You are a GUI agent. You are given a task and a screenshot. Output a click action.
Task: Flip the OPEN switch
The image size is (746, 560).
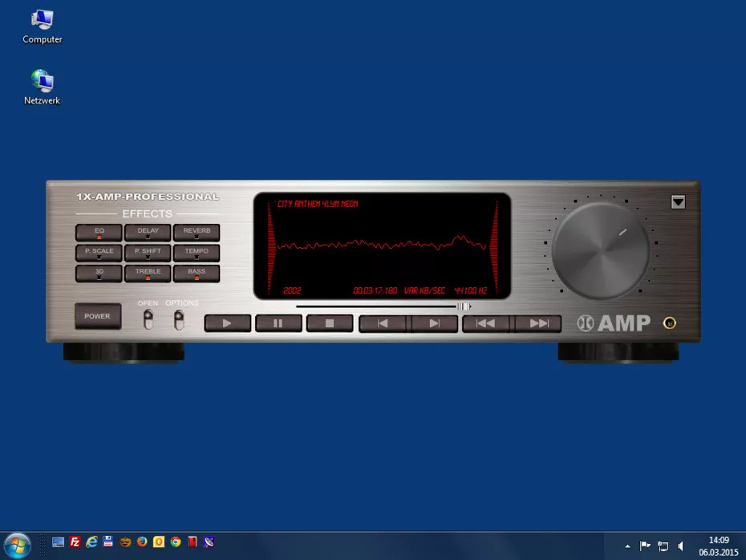[148, 319]
